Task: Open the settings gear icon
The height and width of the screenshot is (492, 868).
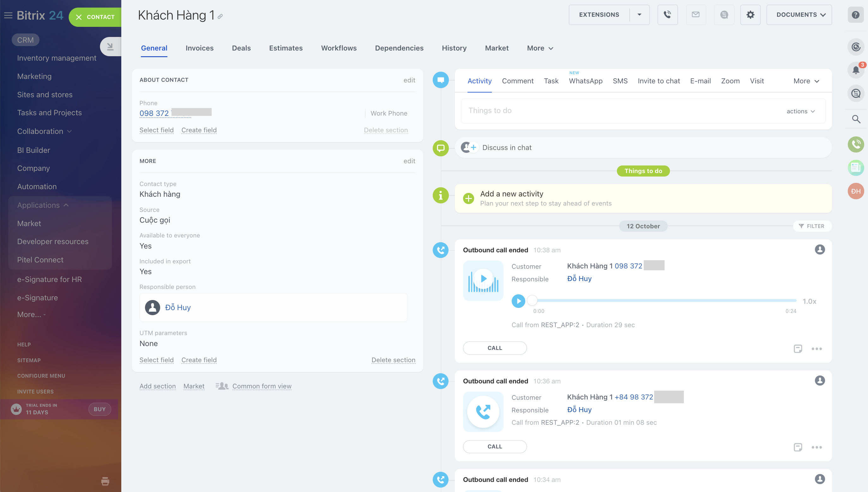Action: 750,15
